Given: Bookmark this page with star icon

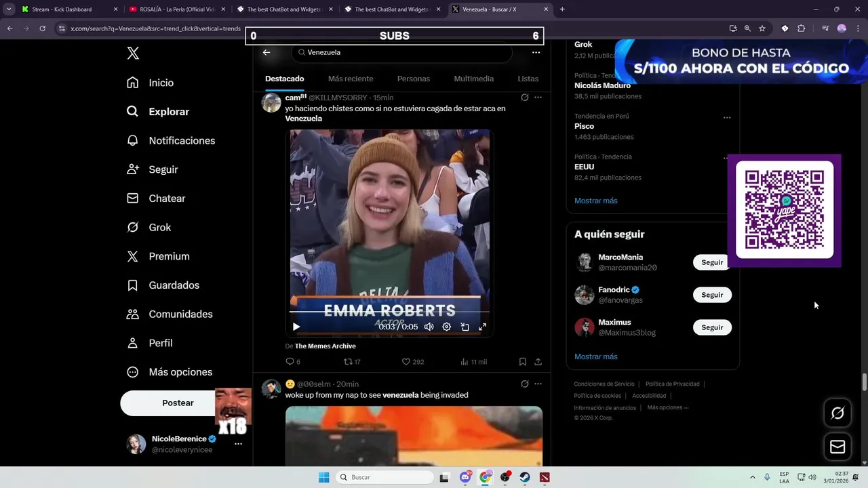Looking at the screenshot, I should point(762,28).
